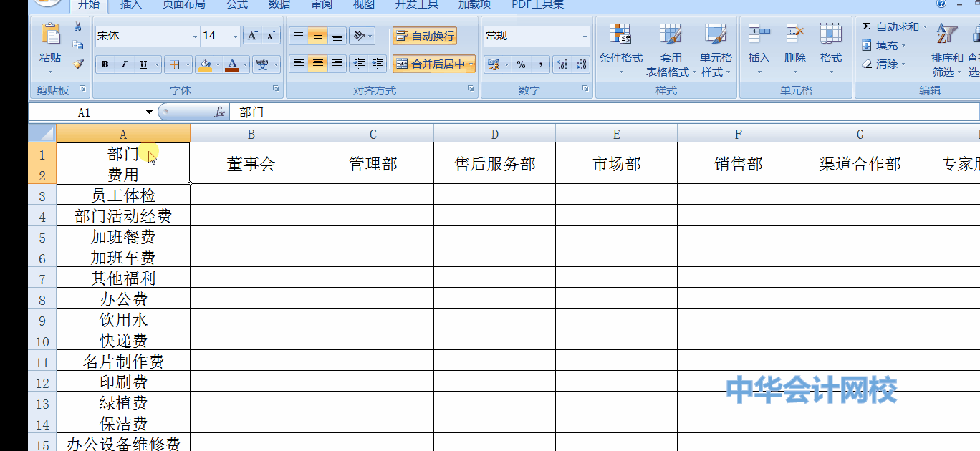Click the increase indent icon
This screenshot has height=451, width=980.
378,64
